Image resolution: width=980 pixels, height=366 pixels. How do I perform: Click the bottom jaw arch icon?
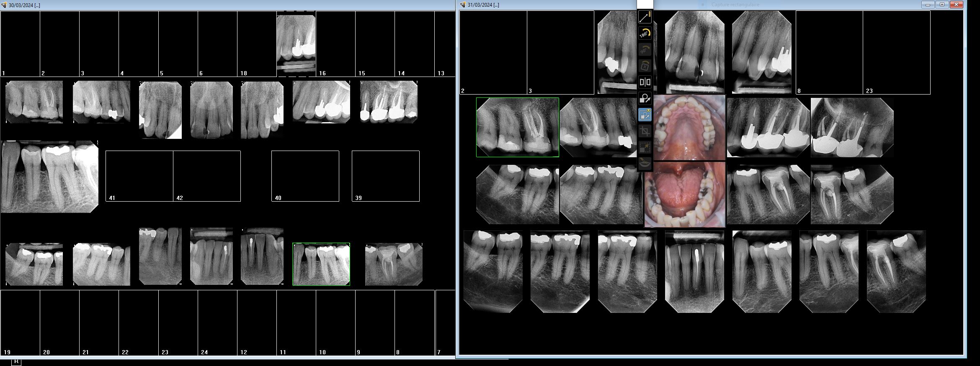tap(645, 163)
